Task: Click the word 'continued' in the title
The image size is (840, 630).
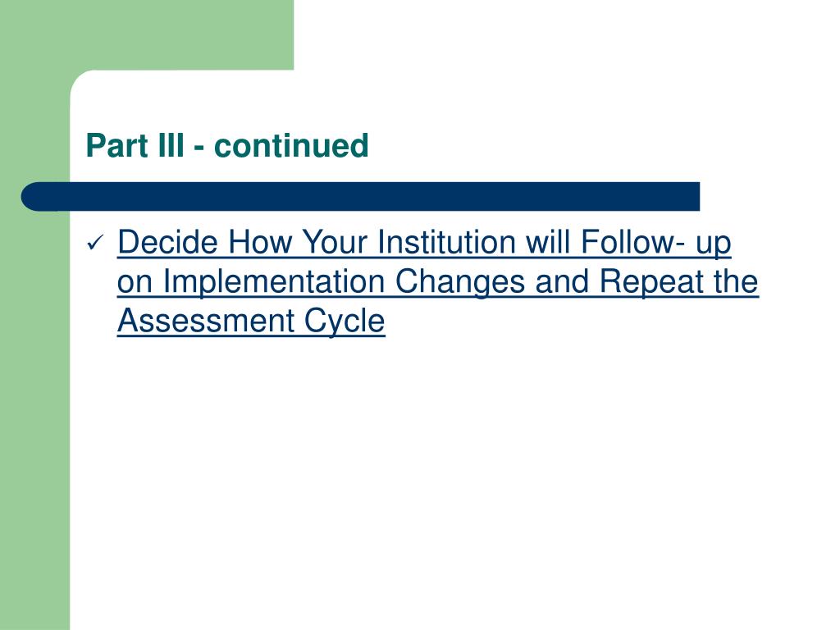Action: (x=291, y=145)
